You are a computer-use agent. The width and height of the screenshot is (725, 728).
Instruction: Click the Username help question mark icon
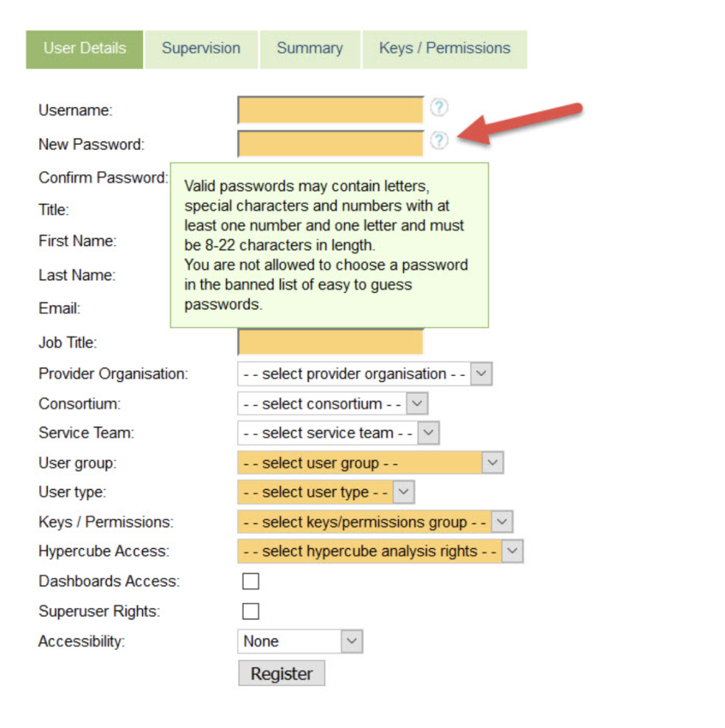tap(440, 107)
